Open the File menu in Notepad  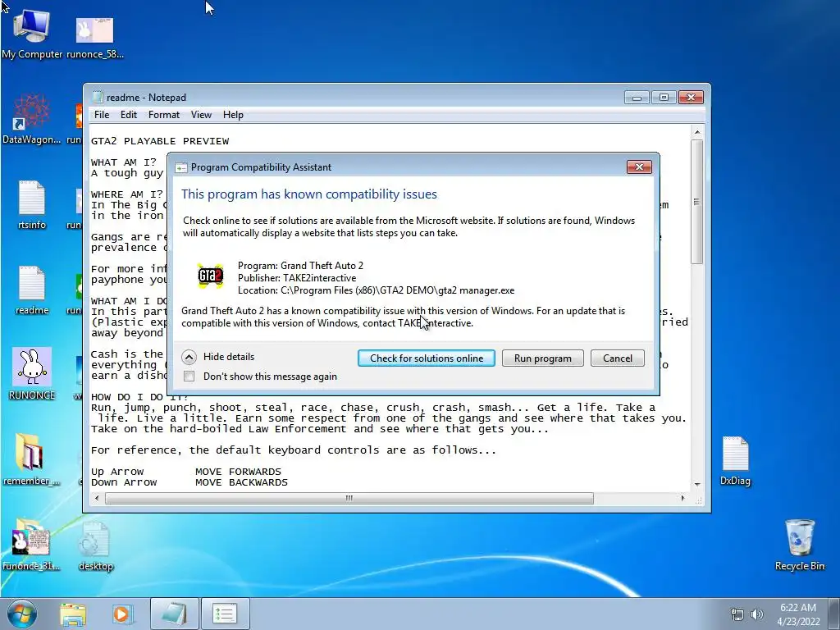click(x=102, y=115)
